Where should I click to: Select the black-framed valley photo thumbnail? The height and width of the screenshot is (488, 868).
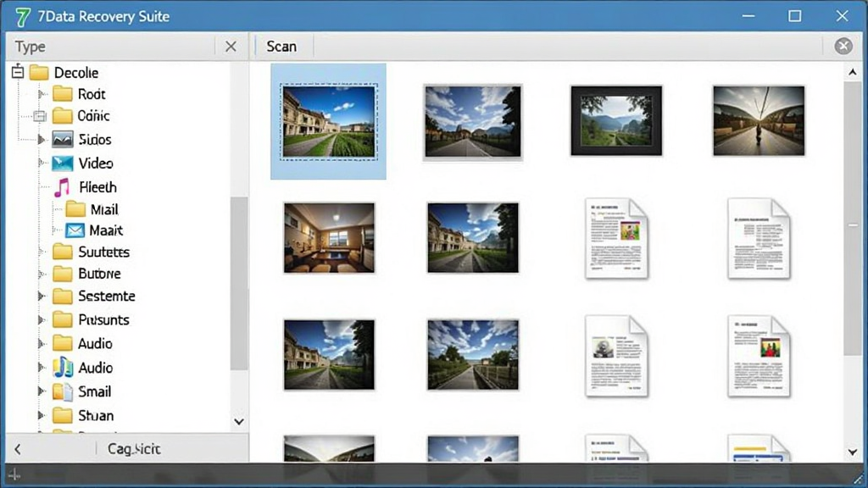point(616,120)
